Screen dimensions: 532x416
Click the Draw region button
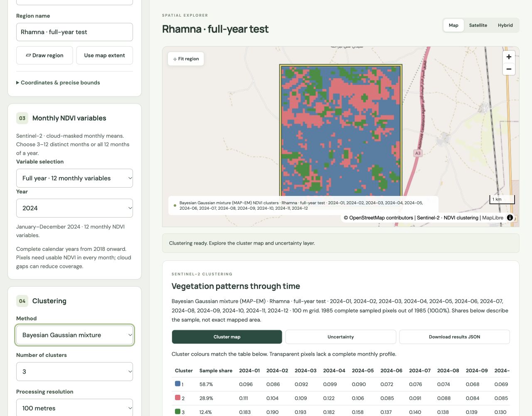[x=44, y=55]
